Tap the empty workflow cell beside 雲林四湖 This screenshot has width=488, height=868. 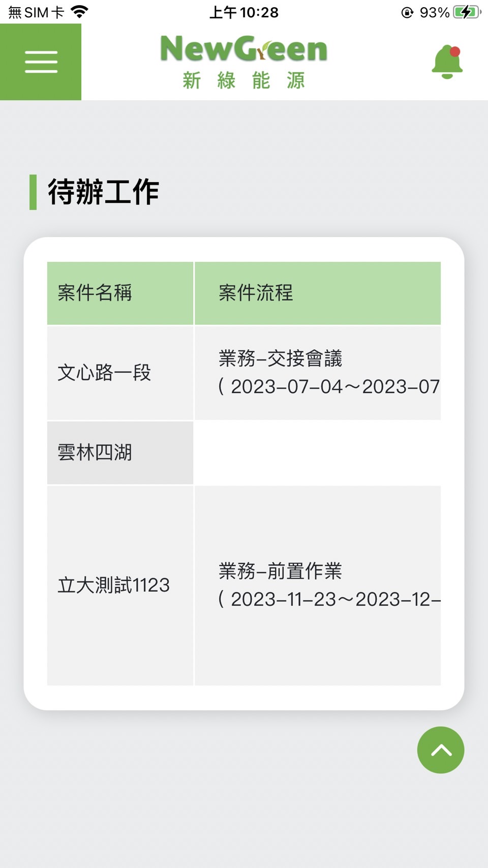[x=317, y=453]
